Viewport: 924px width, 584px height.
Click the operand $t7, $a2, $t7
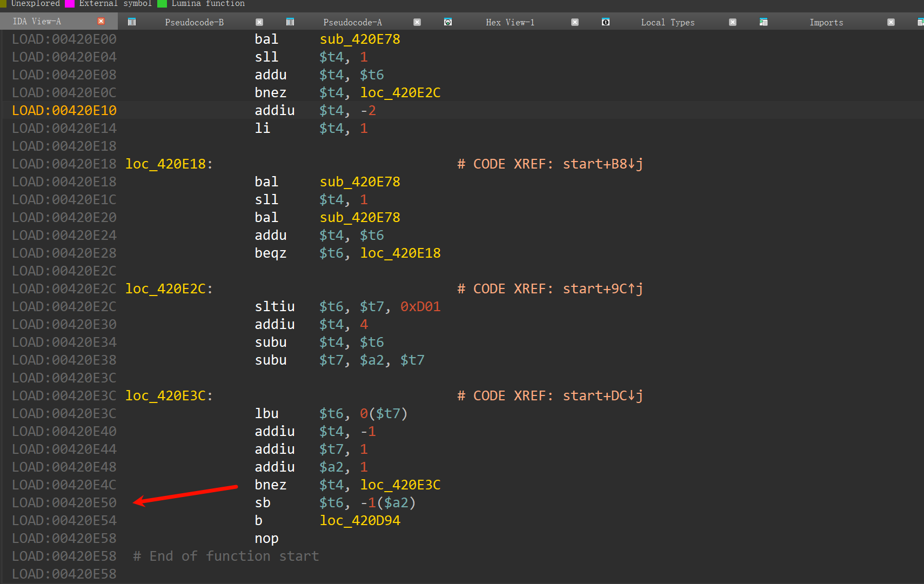(x=372, y=360)
